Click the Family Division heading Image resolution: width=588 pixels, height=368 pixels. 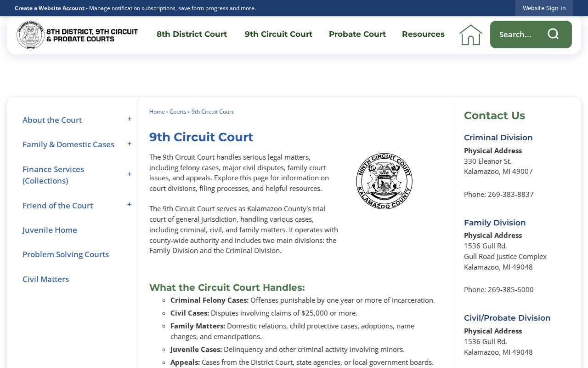click(x=495, y=223)
